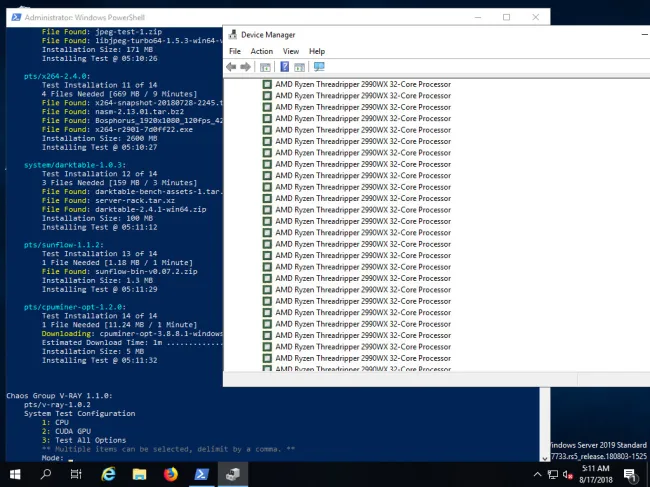Select the topmost Threadripper 2990WX processor entry

pos(357,84)
